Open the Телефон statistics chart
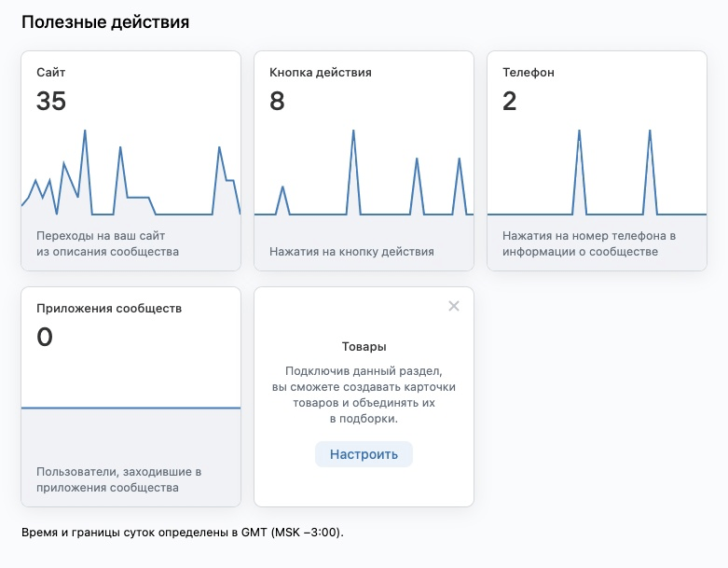 [x=597, y=173]
